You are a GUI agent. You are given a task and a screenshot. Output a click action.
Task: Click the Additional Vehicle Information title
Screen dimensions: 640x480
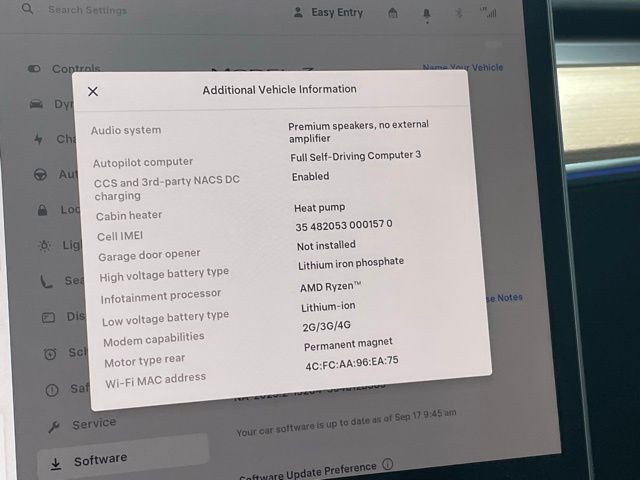(x=280, y=89)
